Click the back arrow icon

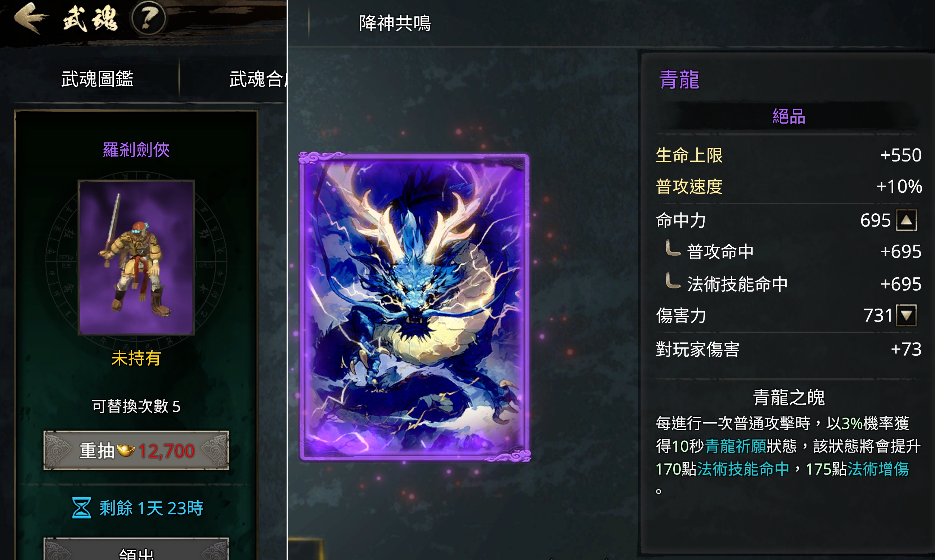31,18
